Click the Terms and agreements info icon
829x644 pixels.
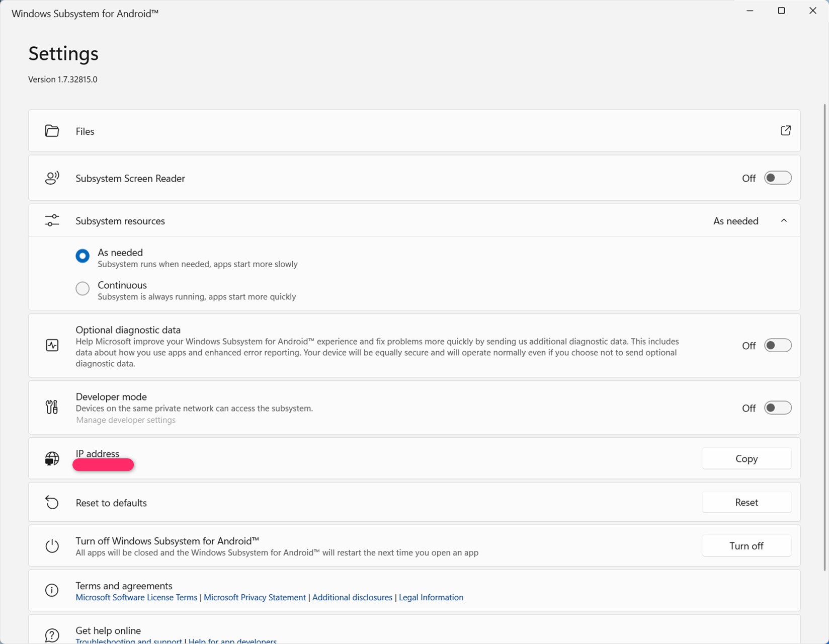click(x=52, y=590)
